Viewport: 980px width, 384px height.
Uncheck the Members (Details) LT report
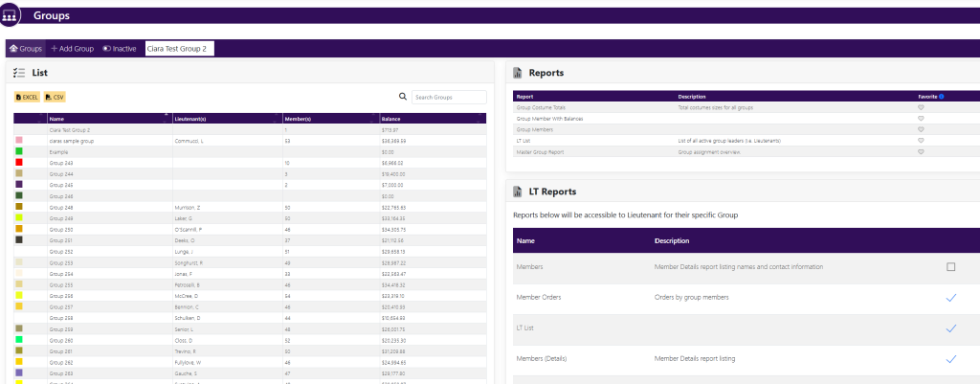click(950, 359)
